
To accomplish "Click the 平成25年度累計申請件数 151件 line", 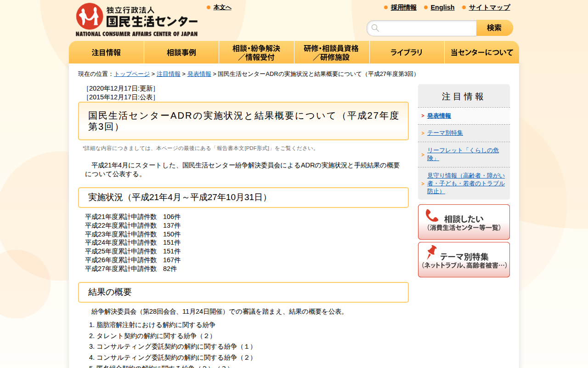I will [x=133, y=251].
